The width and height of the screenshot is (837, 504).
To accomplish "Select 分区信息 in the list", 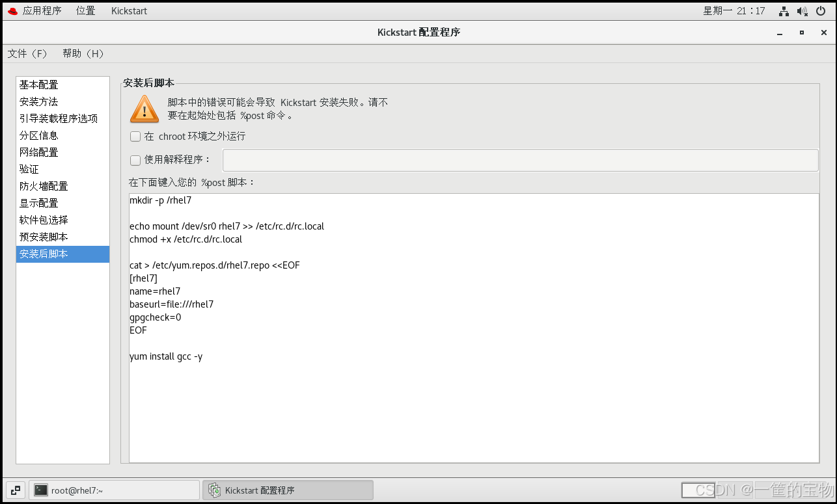I will [x=62, y=135].
